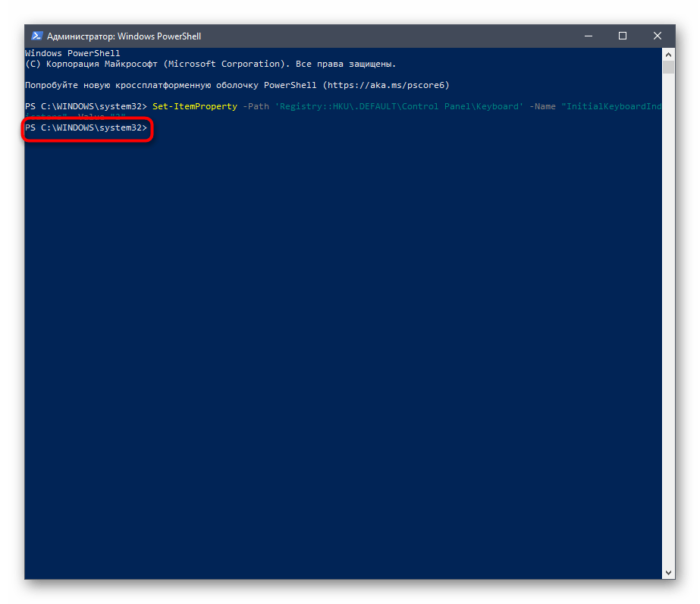Click the -Path parameter in the command
Viewport: 700px width, 604px height.
point(256,106)
